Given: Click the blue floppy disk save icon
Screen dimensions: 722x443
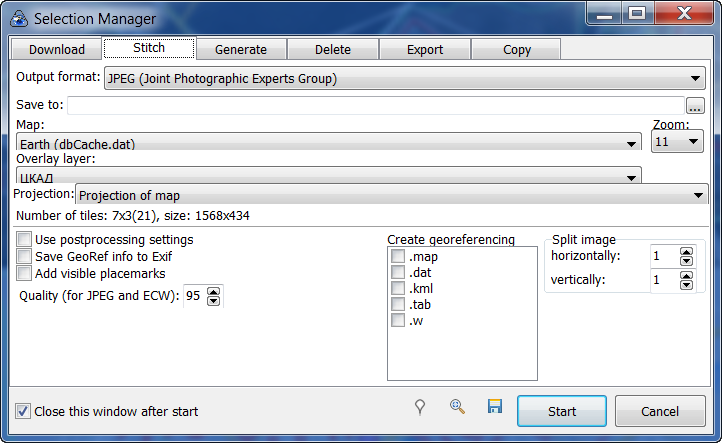Looking at the screenshot, I should coord(494,407).
